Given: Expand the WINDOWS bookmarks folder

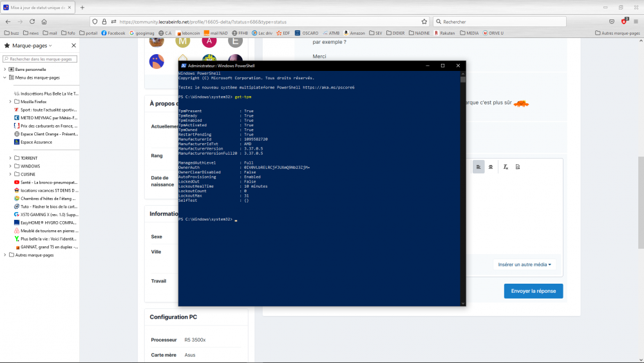Looking at the screenshot, I should coord(30,166).
